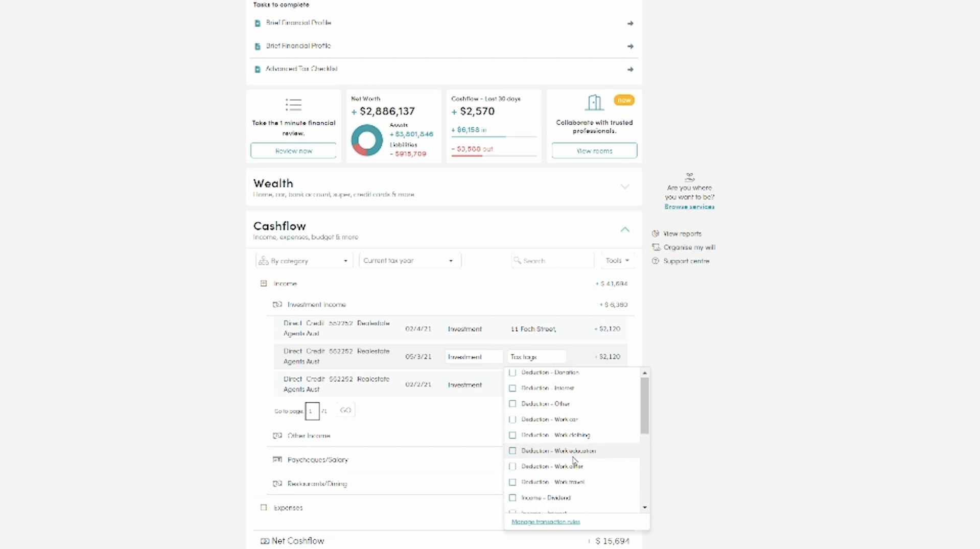Check the Deduction - Work other box

pos(512,467)
